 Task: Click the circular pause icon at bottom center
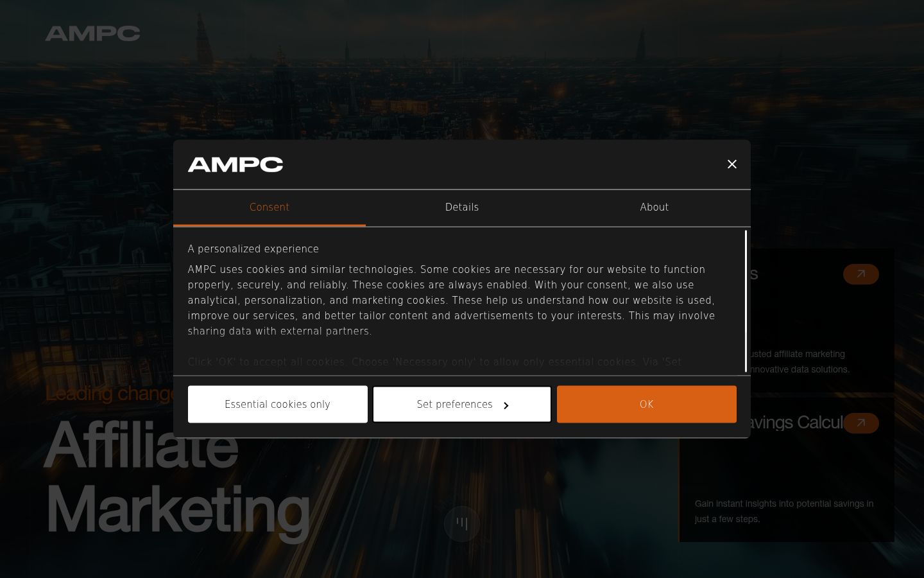tap(462, 524)
